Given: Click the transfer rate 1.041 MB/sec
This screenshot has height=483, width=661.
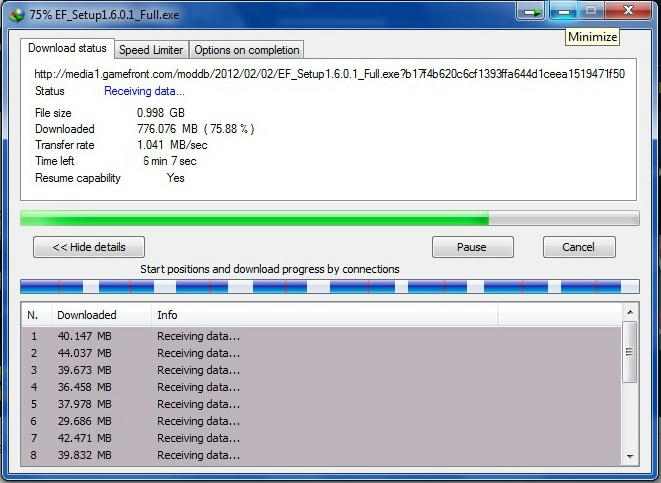Looking at the screenshot, I should tap(172, 145).
